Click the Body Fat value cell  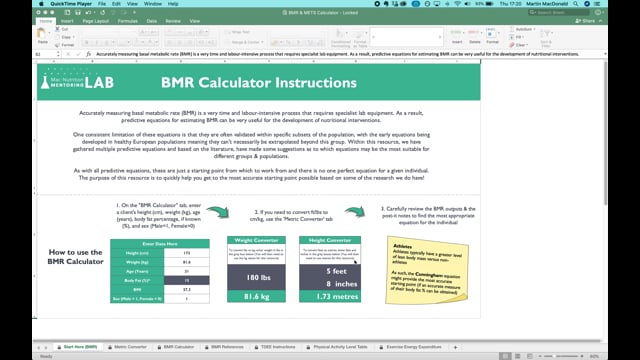coord(187,280)
